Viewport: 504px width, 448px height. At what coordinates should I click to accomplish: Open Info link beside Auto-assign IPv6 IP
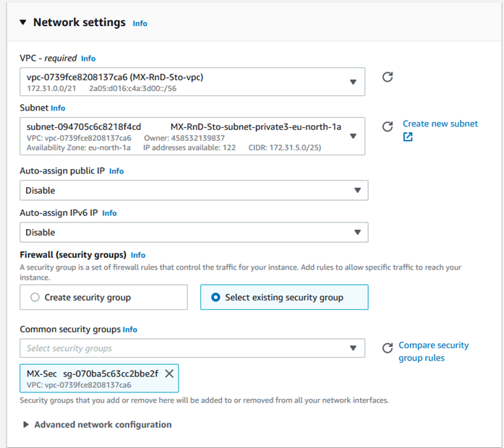point(109,213)
